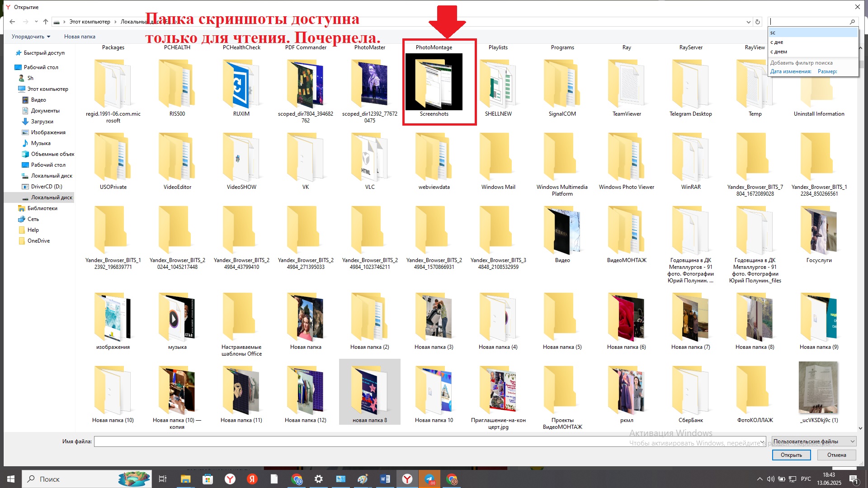
Task: Open Telegram from the taskbar
Action: [429, 479]
